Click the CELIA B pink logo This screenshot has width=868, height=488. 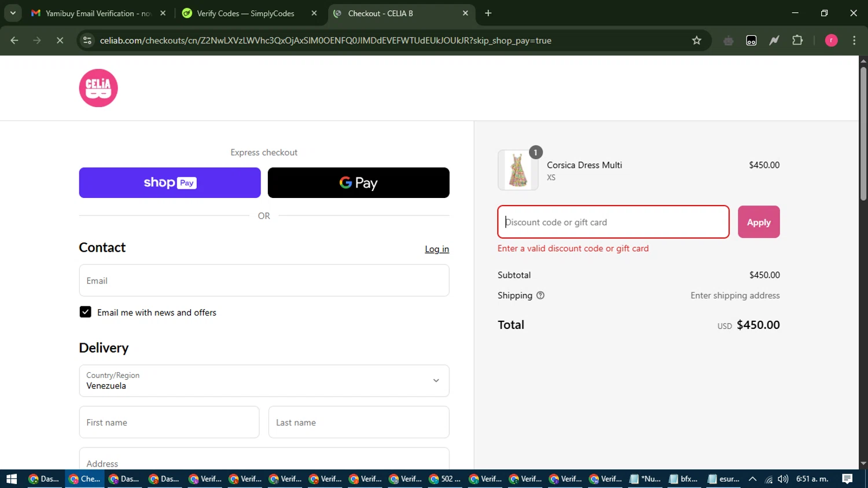coord(98,88)
